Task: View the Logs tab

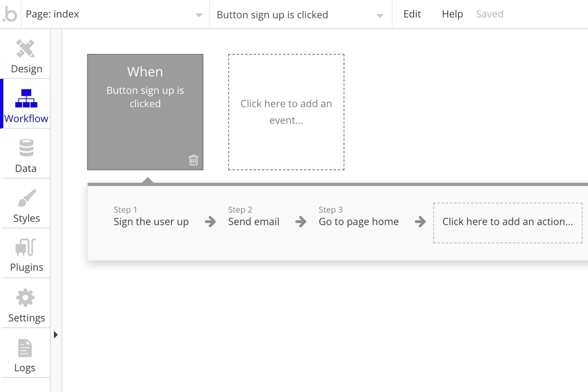Action: tap(26, 353)
